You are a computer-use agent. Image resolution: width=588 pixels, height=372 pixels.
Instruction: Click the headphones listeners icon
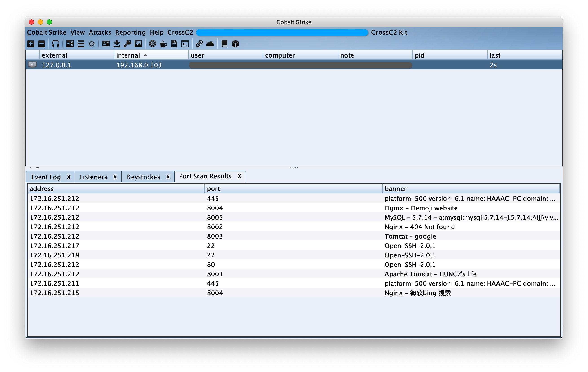56,44
